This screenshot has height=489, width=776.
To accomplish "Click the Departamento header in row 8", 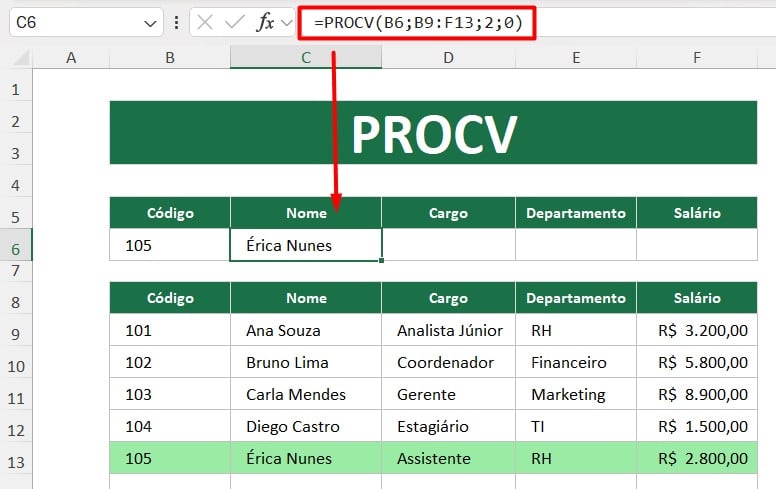I will coord(576,298).
